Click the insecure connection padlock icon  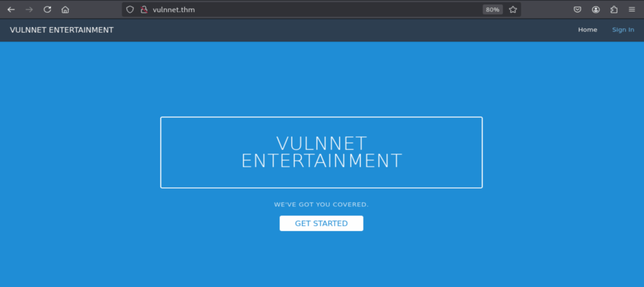tap(144, 9)
